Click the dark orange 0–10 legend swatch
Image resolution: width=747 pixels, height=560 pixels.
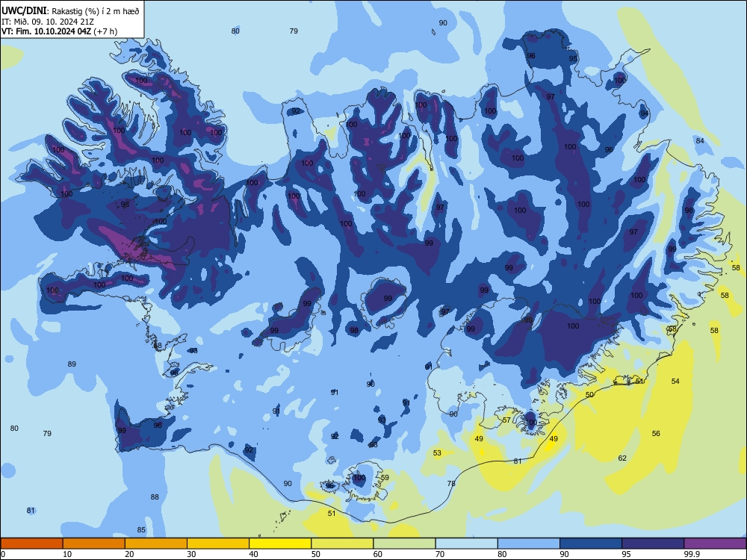click(31, 544)
